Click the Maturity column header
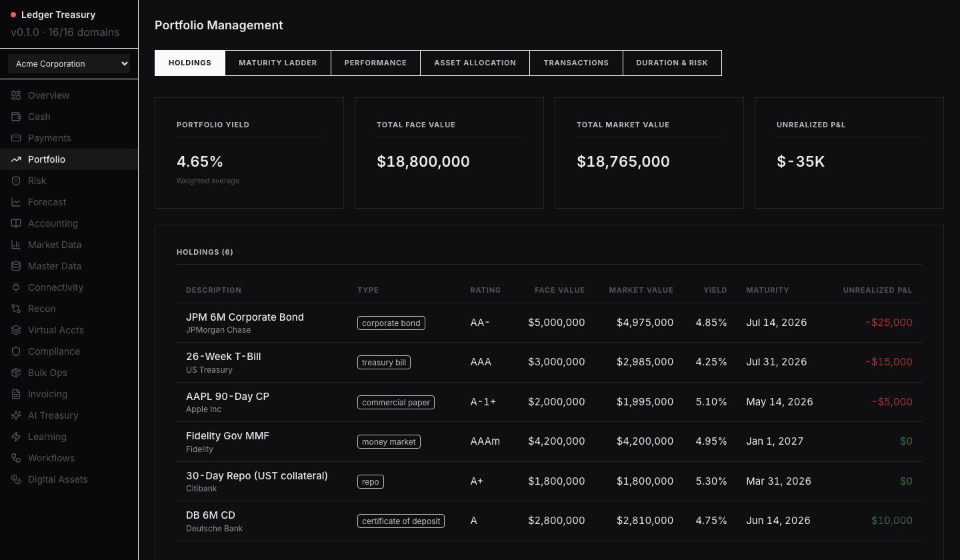Image resolution: width=960 pixels, height=560 pixels. [767, 290]
